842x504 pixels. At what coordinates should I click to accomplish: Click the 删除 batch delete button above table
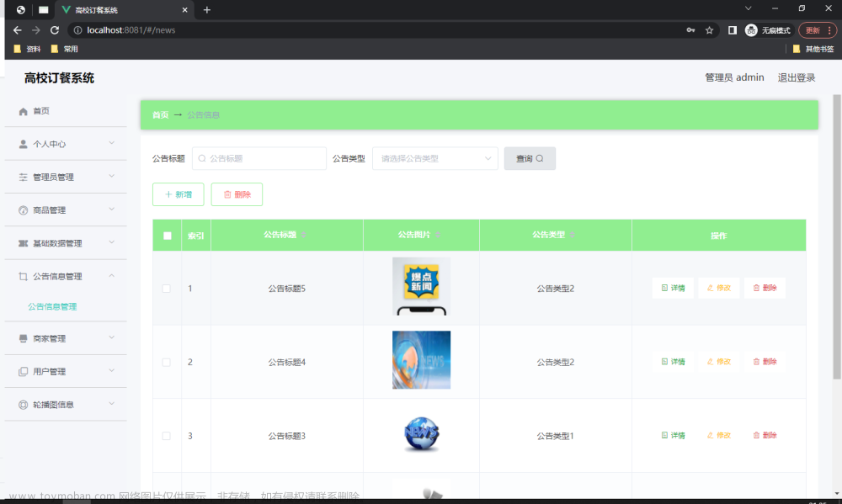click(237, 194)
